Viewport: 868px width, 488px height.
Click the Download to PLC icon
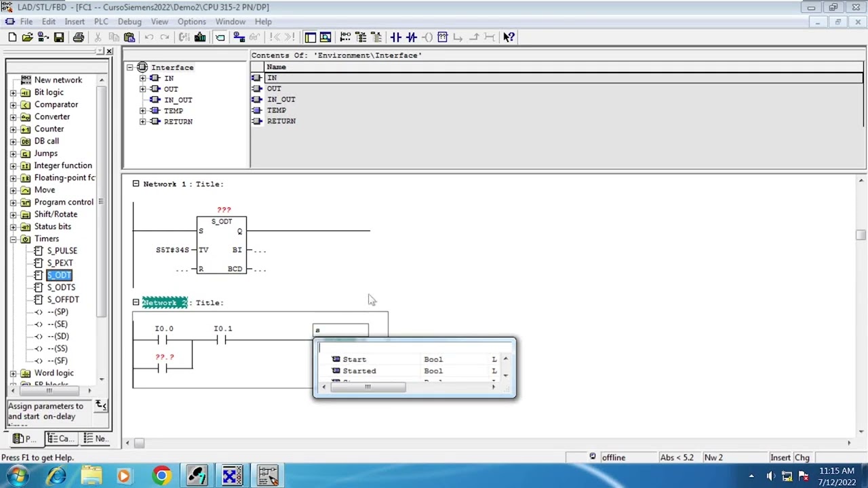pyautogui.click(x=200, y=37)
